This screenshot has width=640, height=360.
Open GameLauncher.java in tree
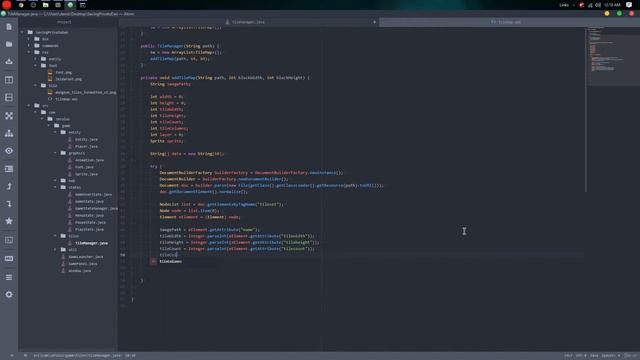(x=85, y=257)
